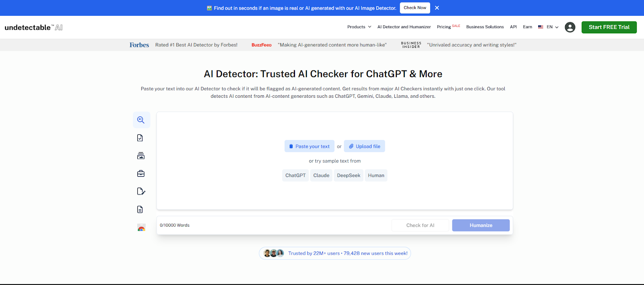Click Check Now in the banner

415,8
